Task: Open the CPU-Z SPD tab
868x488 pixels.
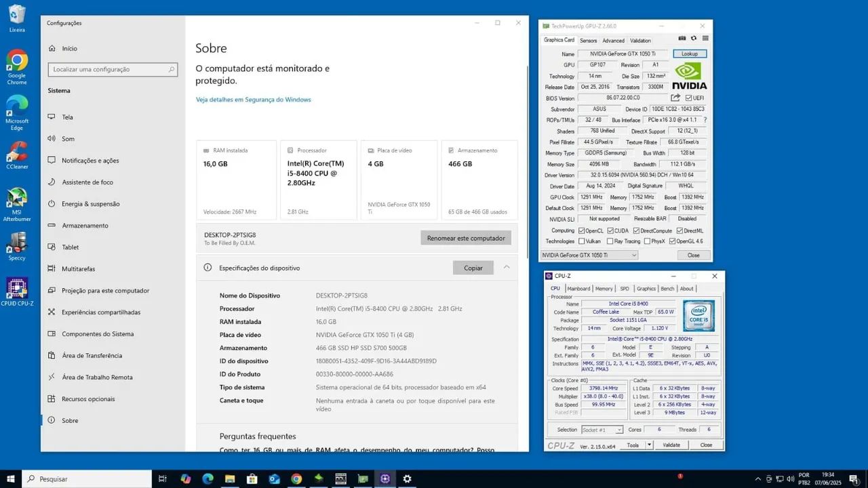Action: tap(625, 289)
